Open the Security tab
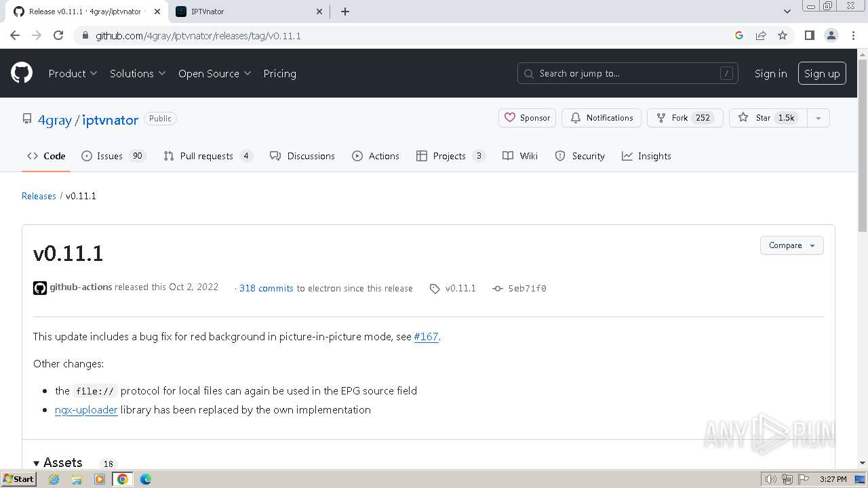The height and width of the screenshot is (488, 868). click(580, 156)
